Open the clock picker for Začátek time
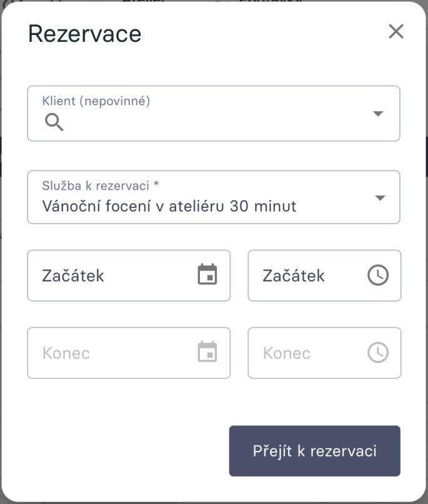The width and height of the screenshot is (428, 504). 377,275
